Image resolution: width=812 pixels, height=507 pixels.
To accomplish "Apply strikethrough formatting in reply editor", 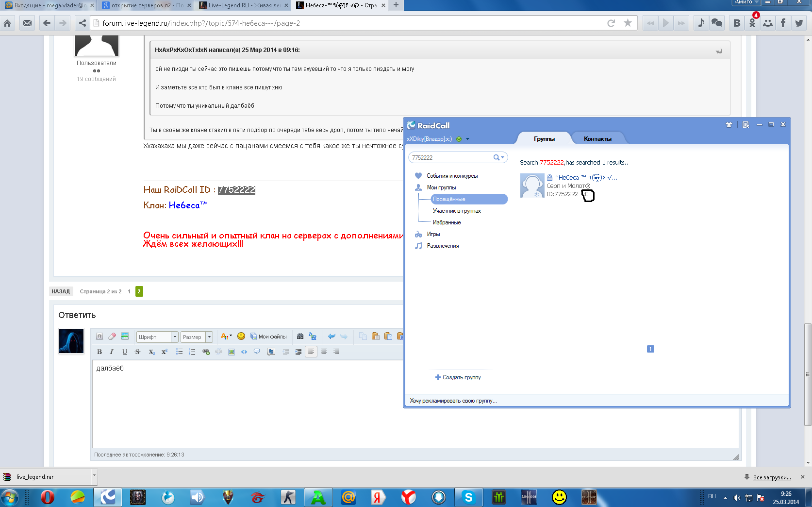I will [137, 352].
